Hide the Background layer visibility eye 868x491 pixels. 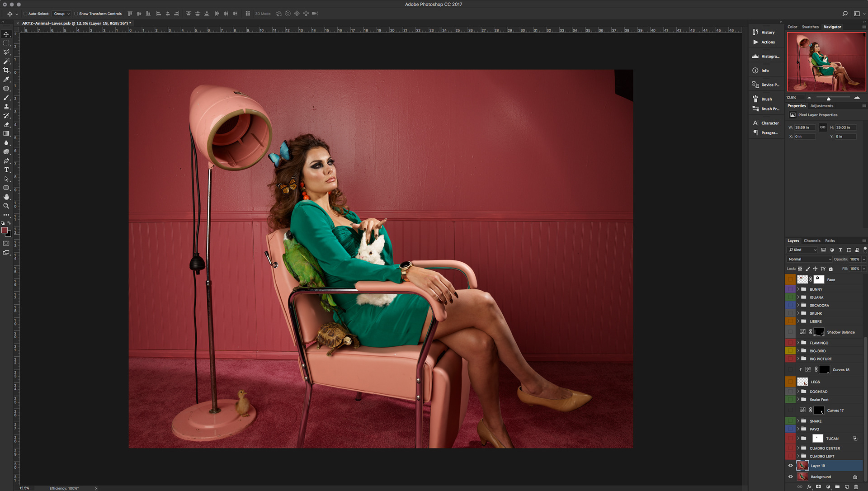coord(790,477)
